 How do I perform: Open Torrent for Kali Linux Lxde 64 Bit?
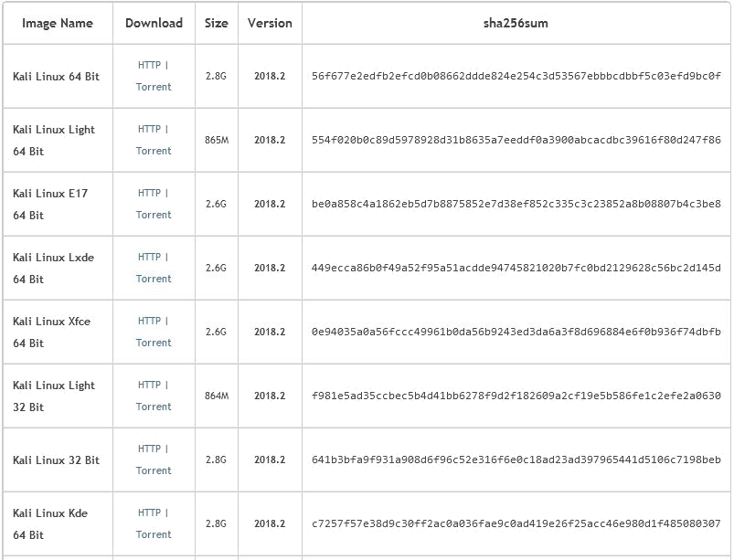point(154,280)
